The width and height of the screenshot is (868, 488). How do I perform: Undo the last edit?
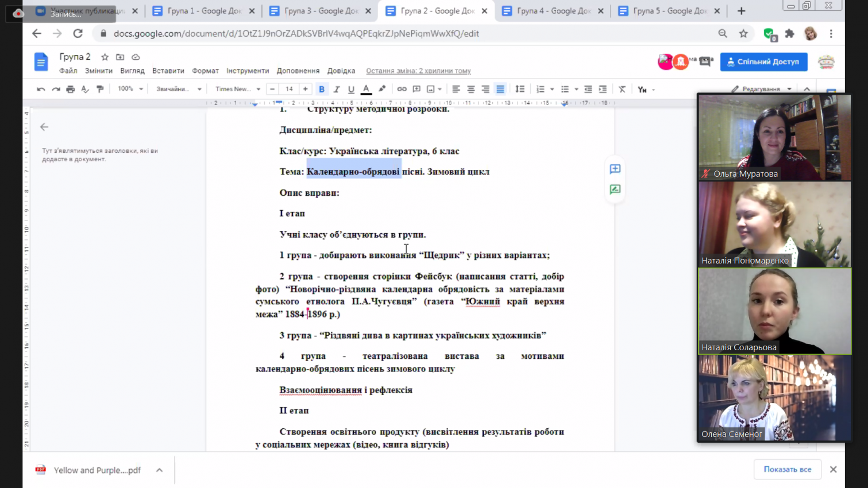point(41,90)
